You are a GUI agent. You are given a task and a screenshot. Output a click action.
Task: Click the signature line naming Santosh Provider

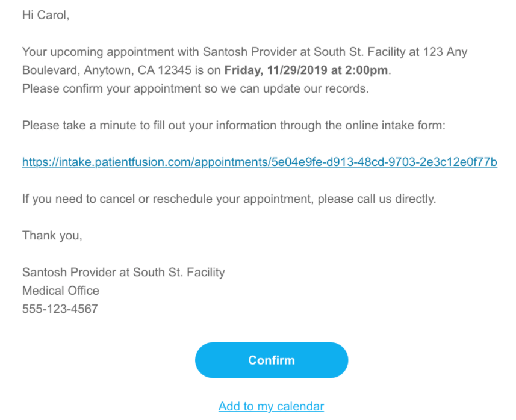point(123,272)
